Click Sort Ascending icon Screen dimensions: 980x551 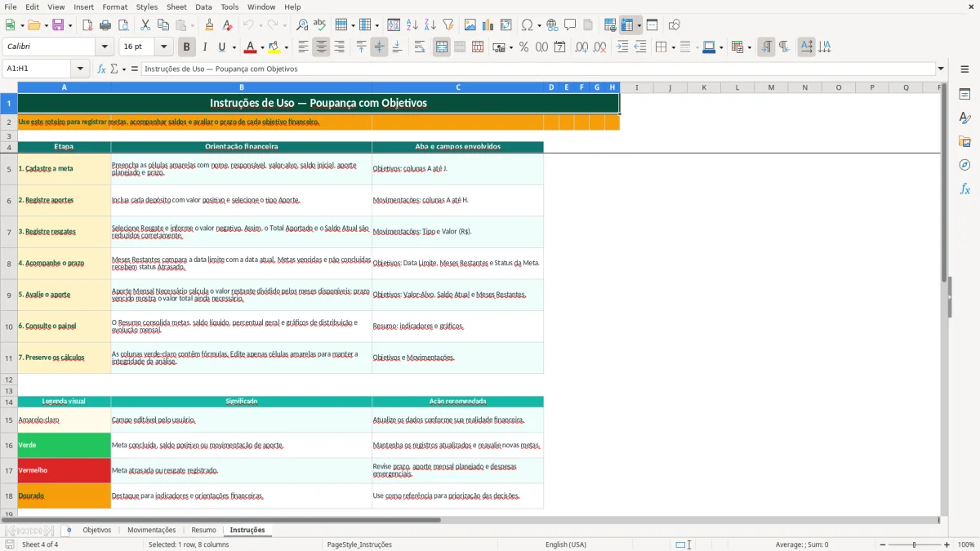pyautogui.click(x=412, y=25)
